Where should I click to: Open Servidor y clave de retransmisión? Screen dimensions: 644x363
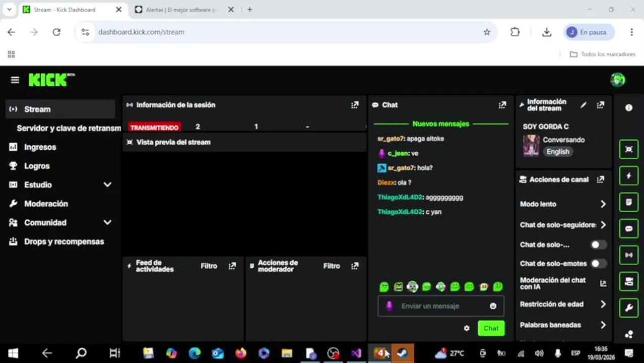tap(69, 128)
